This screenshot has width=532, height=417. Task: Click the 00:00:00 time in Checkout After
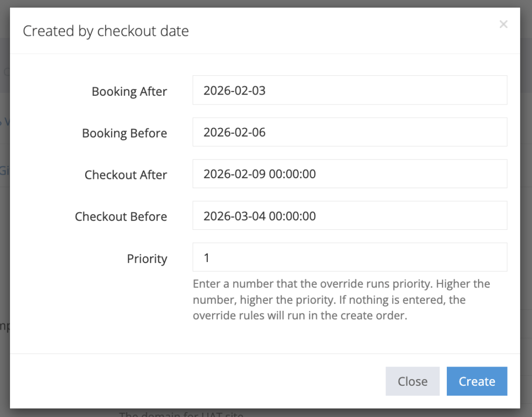[292, 174]
